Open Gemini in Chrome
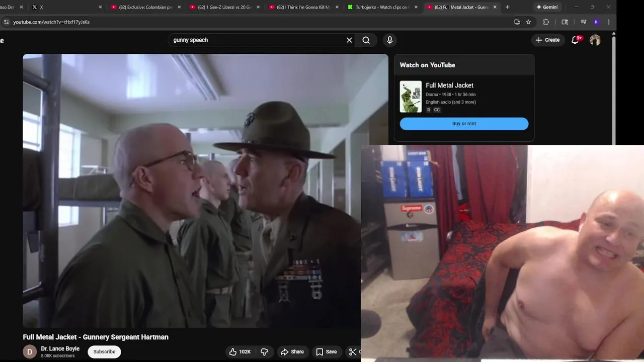Image resolution: width=644 pixels, height=362 pixels. (x=547, y=7)
